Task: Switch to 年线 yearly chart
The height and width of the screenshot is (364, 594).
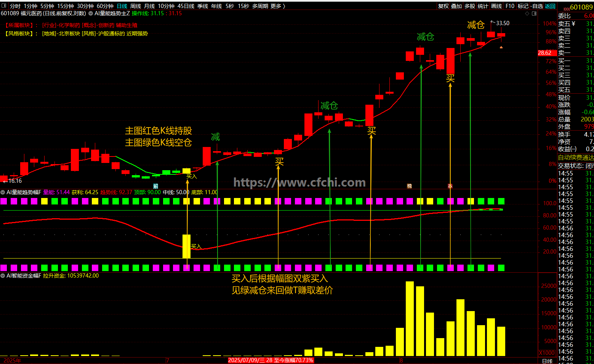Action: (216, 6)
